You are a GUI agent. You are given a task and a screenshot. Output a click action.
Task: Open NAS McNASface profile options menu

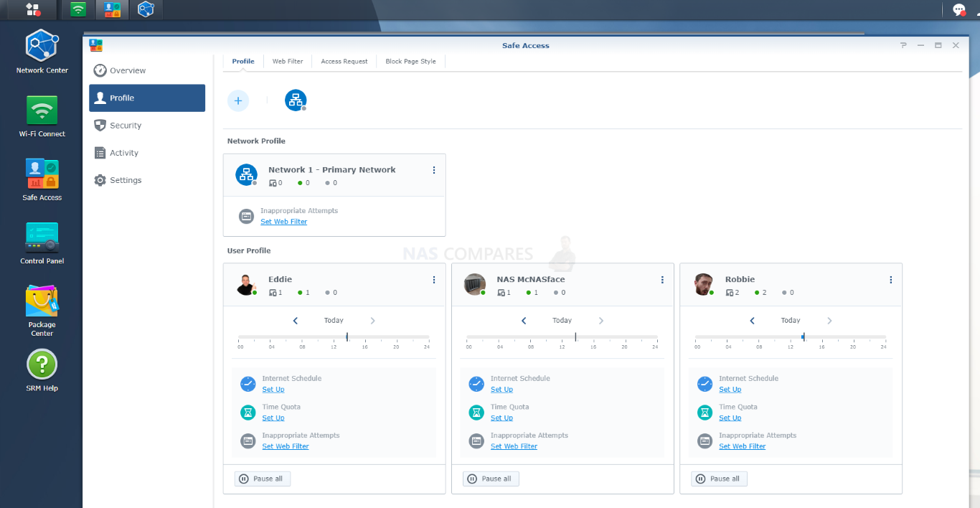tap(662, 280)
